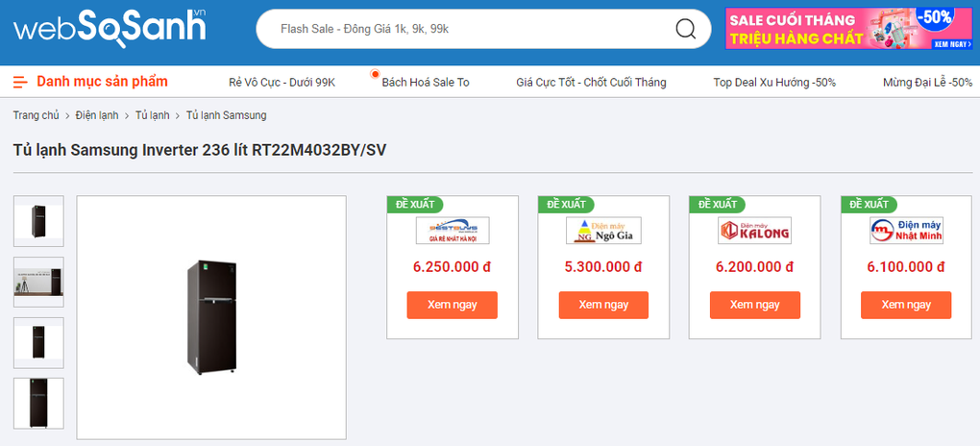Screen dimensions: 980x446
Task: Click the 6.250.000 đ price
Action: click(452, 267)
